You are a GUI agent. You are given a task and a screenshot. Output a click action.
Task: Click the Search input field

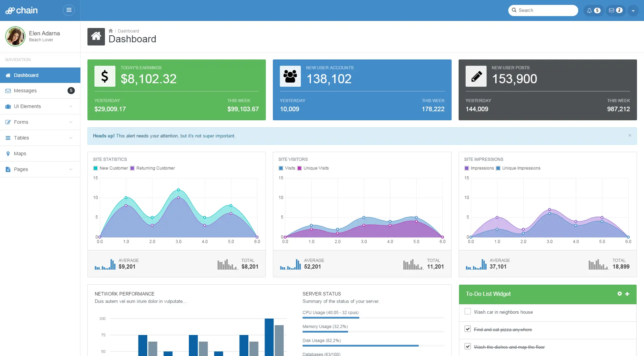[543, 10]
